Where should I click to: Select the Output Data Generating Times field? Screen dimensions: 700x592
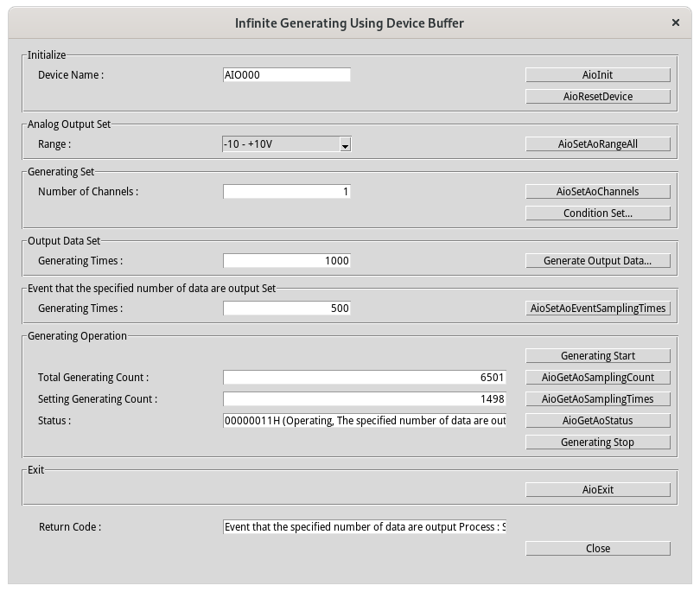coord(287,261)
